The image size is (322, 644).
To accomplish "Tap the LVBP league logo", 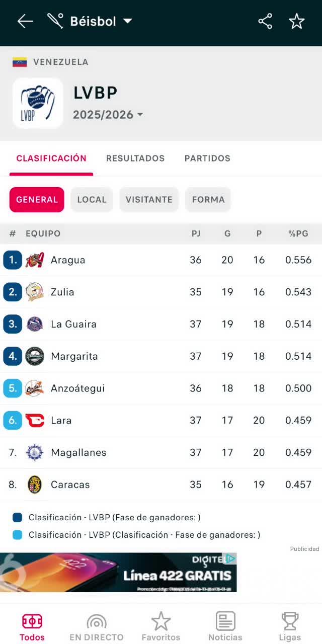I will (38, 103).
